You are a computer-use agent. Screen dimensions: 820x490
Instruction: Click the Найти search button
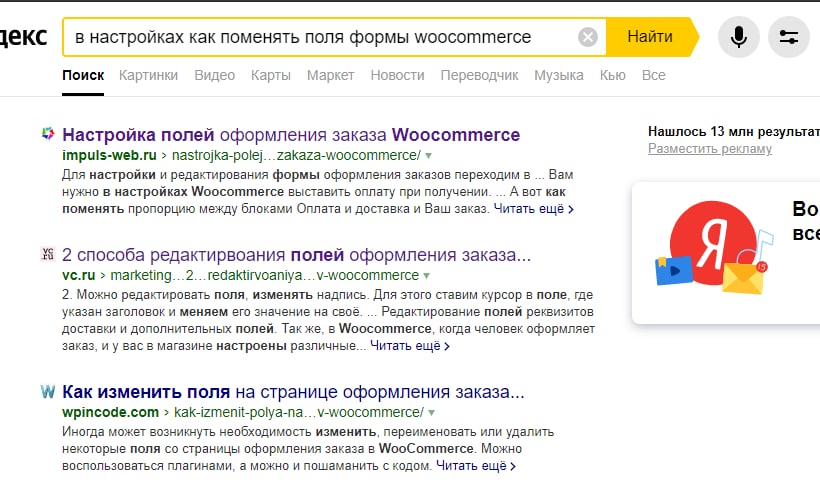[x=652, y=37]
